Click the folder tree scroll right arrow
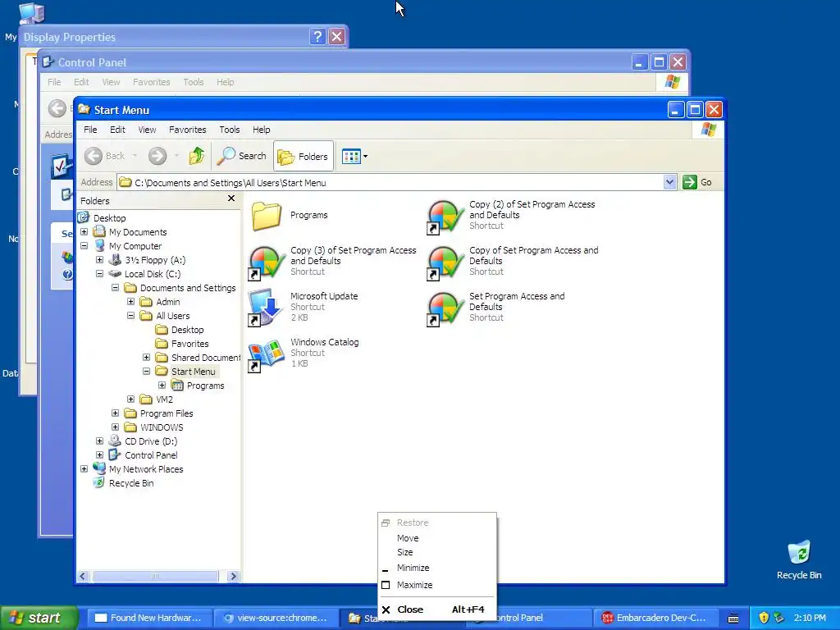 coord(232,577)
